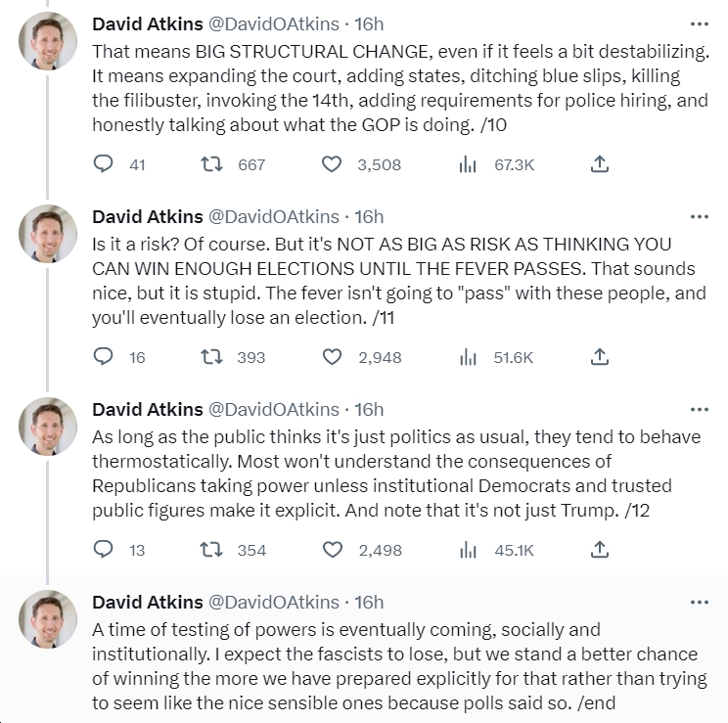
Task: Like the tweet with 3,508 likes
Action: tap(332, 164)
